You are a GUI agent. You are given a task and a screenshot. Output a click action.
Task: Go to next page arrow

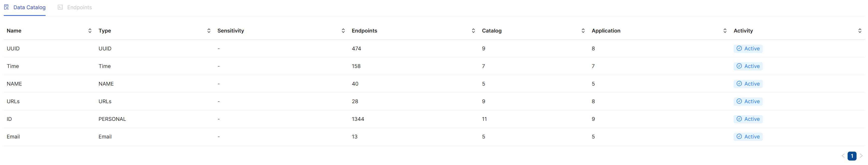coord(861,156)
